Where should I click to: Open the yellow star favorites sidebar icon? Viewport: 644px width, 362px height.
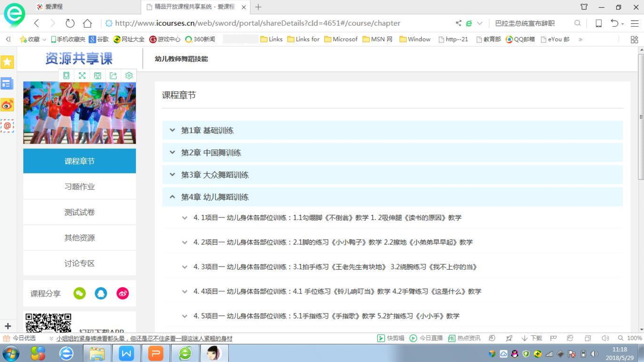click(7, 62)
